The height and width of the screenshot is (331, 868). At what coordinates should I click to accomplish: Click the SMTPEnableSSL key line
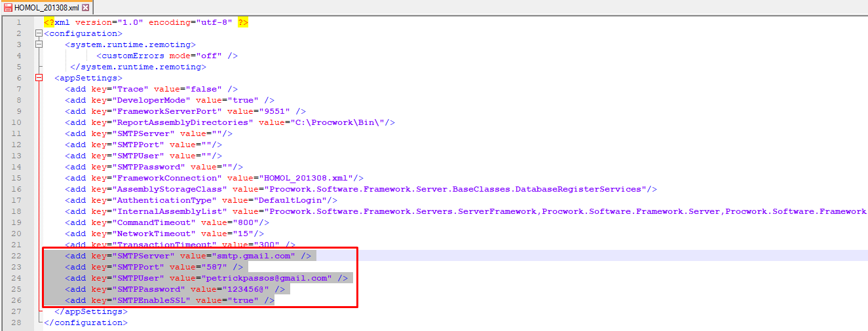(170, 300)
